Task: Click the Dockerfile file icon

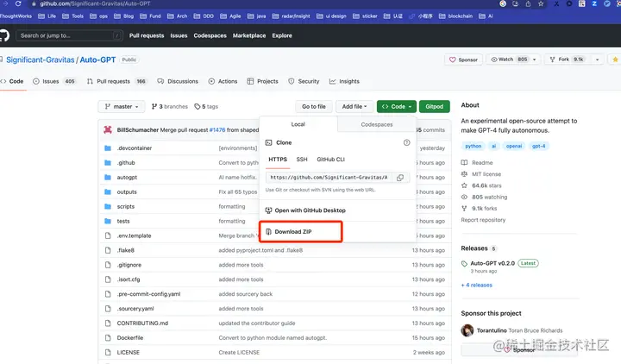Action: [108, 338]
